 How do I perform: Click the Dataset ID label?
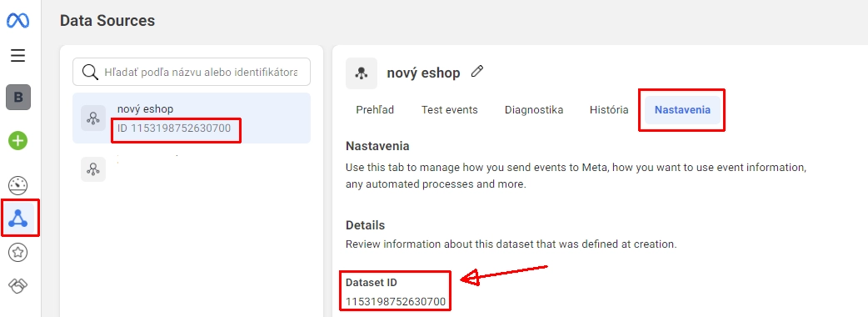[372, 283]
